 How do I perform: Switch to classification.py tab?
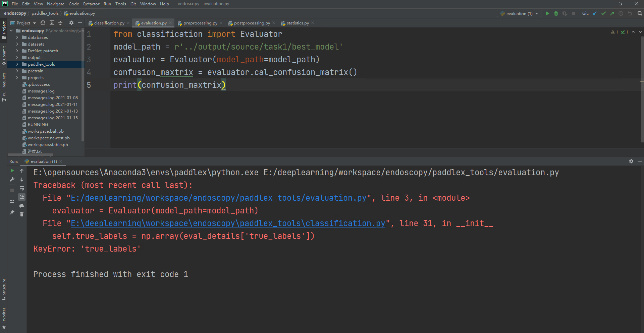109,23
